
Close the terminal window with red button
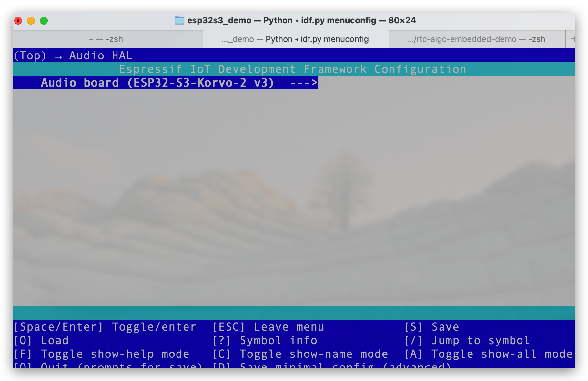[x=18, y=21]
